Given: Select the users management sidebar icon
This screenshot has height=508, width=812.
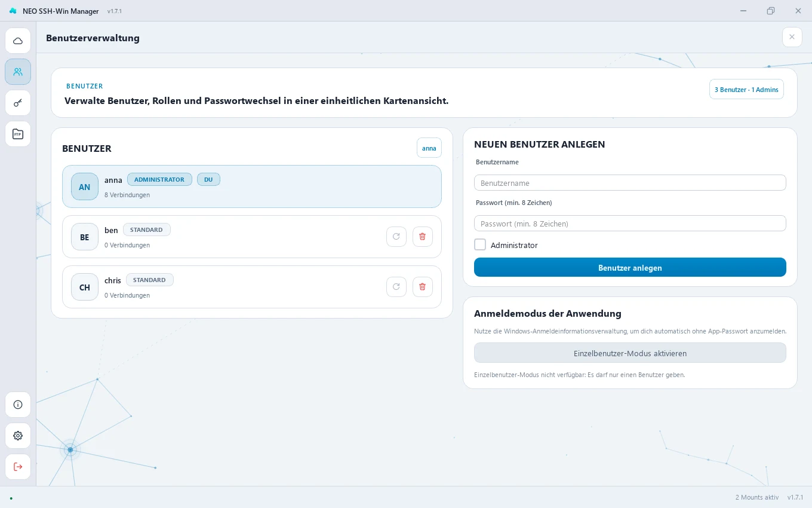Looking at the screenshot, I should click(x=18, y=72).
